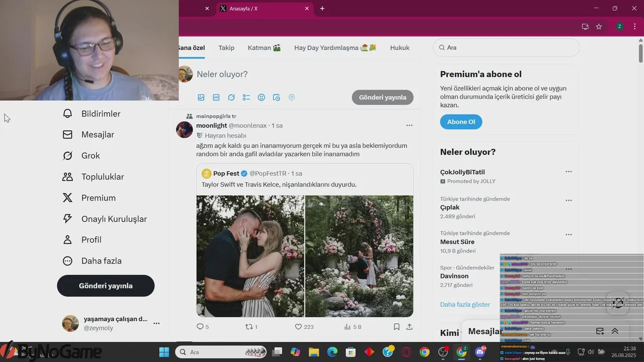Compose a new message in Mesajlar drawer
Screen dimensions: 644x362
(600, 331)
